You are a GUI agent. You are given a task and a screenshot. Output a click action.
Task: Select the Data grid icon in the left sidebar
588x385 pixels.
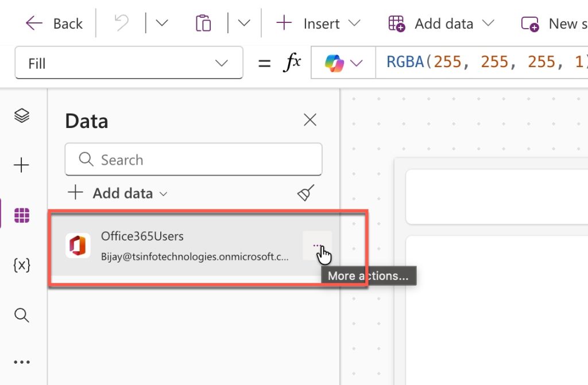(22, 215)
